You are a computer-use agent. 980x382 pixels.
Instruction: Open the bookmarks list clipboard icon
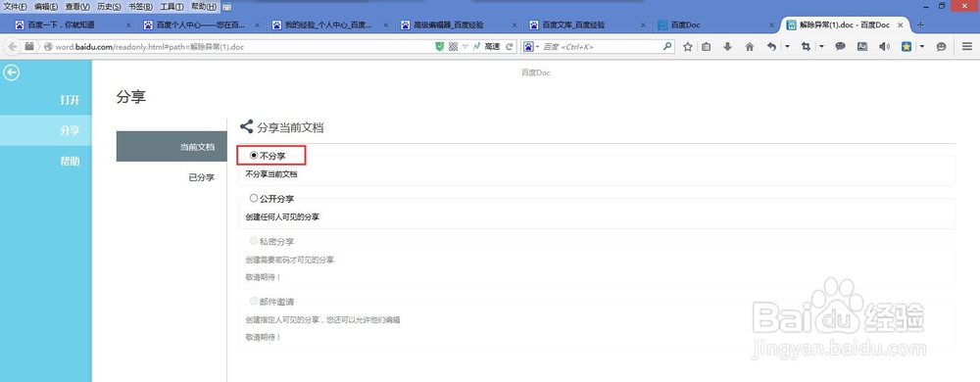pyautogui.click(x=707, y=46)
